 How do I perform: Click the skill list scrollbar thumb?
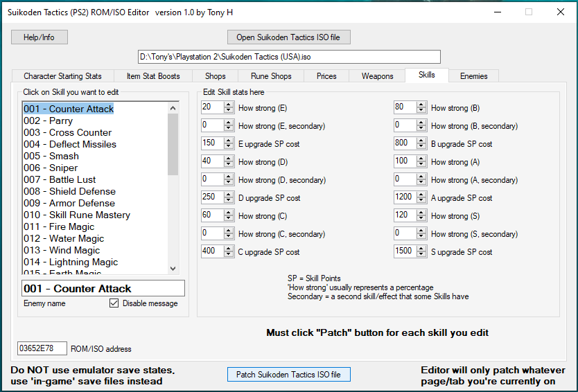(173, 145)
